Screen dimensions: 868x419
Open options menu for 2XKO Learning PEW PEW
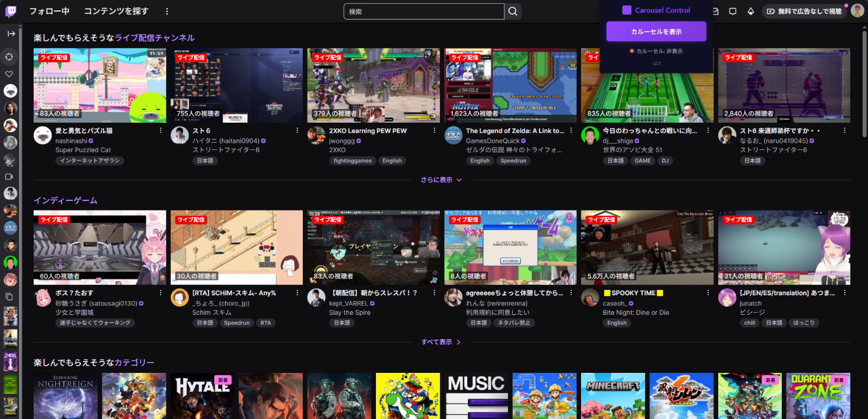point(434,131)
